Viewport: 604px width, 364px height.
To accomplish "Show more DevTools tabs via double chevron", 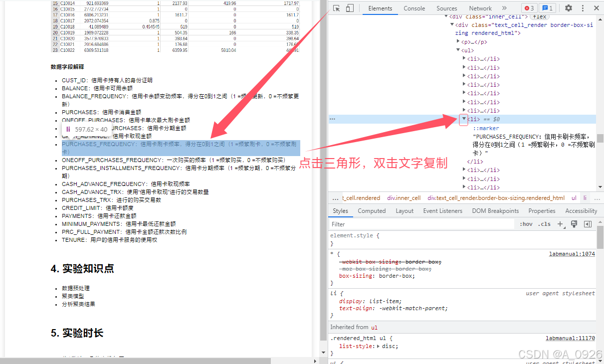I will pos(504,8).
